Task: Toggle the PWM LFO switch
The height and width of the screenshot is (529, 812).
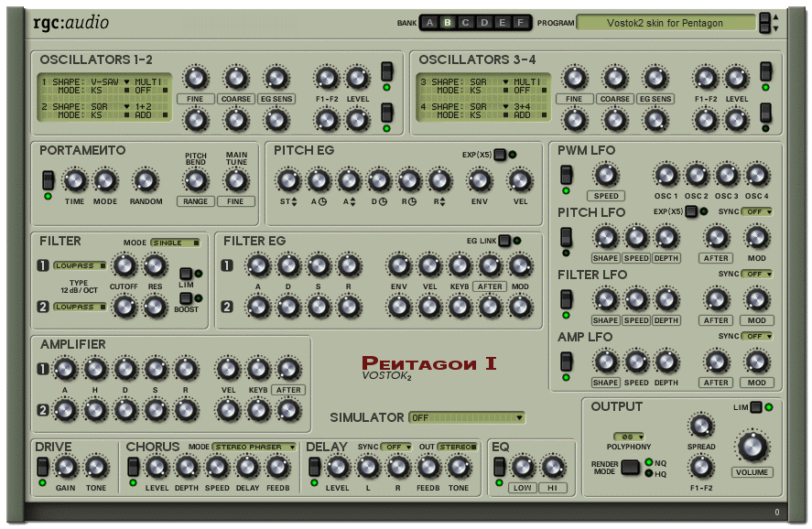Action: pyautogui.click(x=567, y=175)
